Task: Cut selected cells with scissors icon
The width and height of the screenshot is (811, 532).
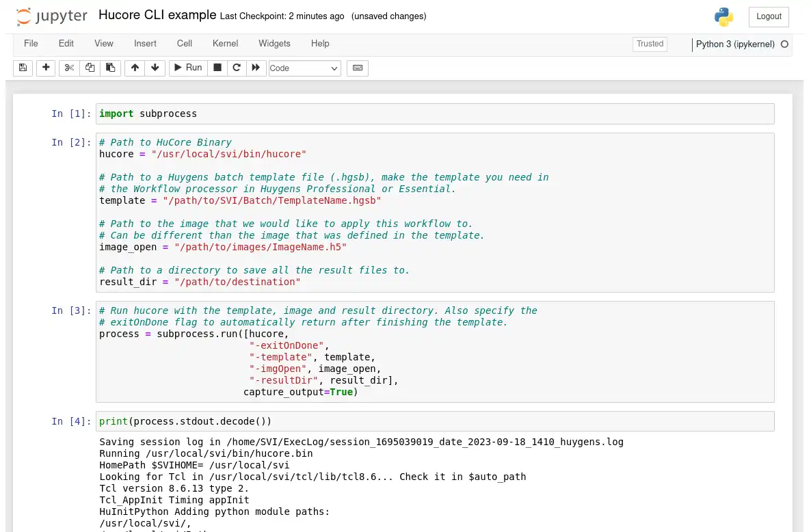Action: [x=69, y=68]
